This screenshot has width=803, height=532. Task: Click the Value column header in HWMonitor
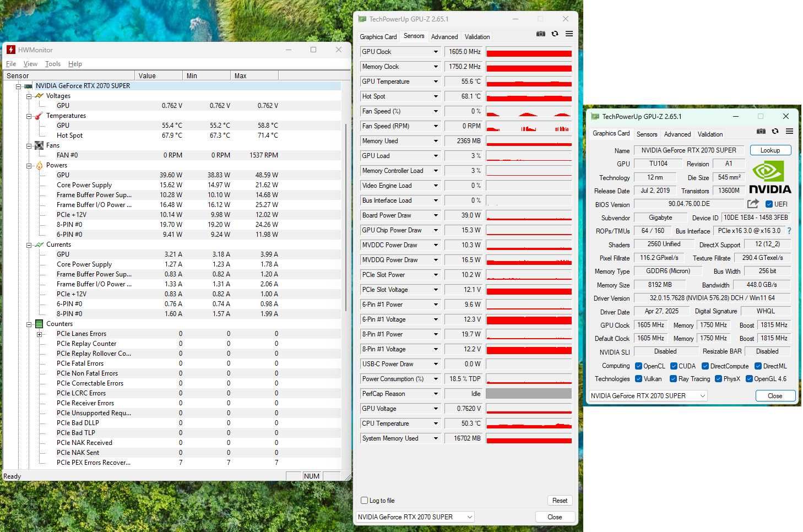tap(159, 76)
